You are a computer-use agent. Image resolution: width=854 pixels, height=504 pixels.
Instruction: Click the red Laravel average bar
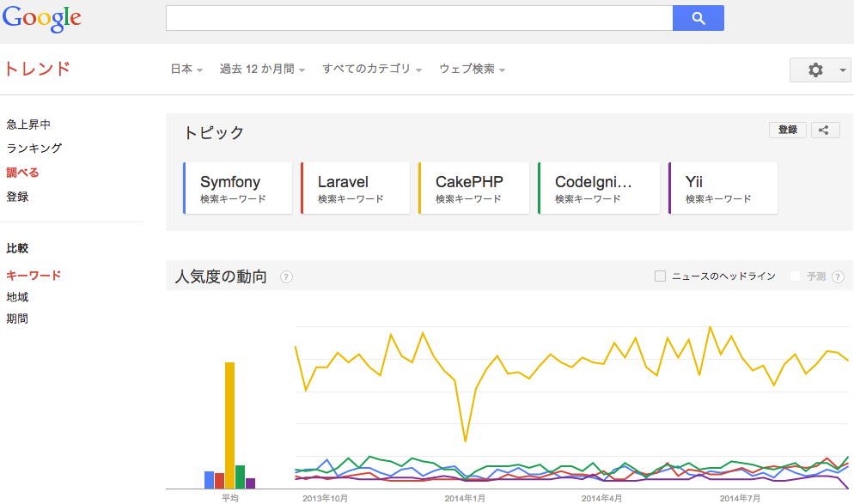pyautogui.click(x=219, y=481)
